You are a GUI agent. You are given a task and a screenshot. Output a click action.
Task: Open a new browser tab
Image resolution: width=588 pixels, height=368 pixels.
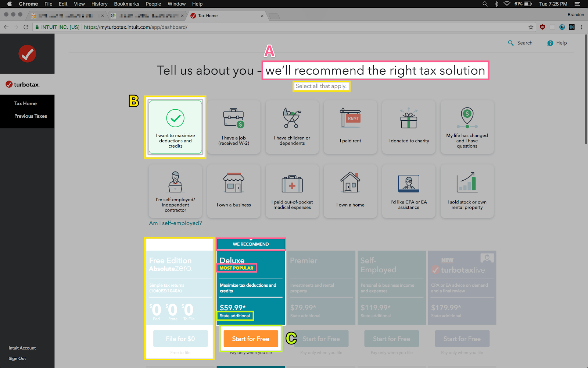click(x=274, y=16)
